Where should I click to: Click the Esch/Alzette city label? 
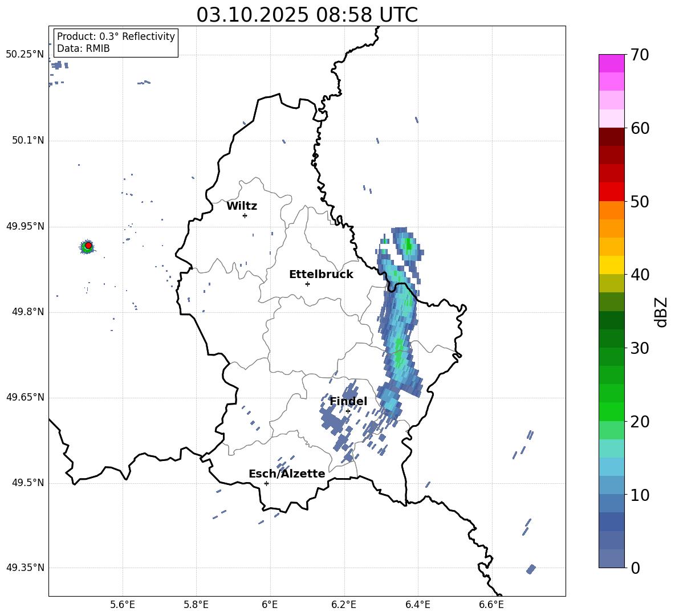coord(287,474)
